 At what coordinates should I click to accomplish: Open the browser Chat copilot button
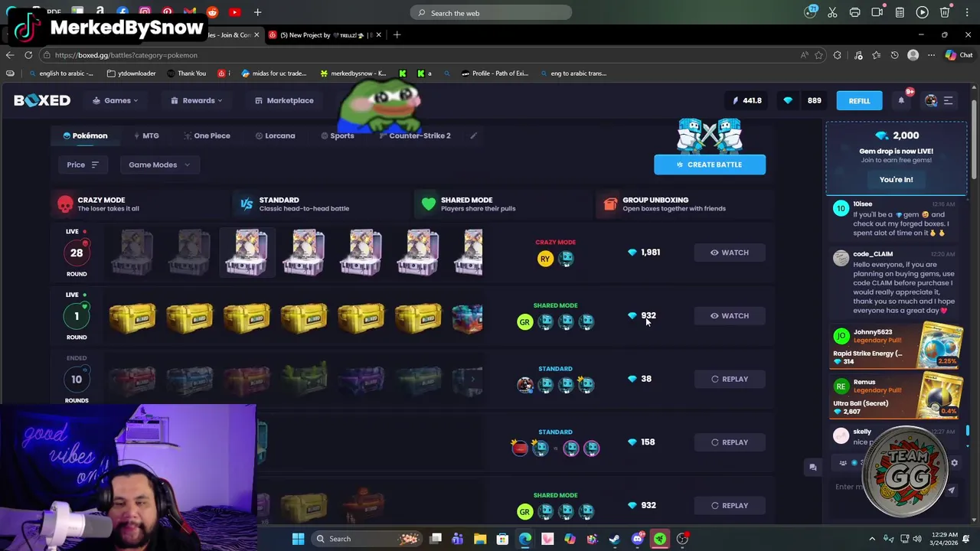[x=959, y=55]
